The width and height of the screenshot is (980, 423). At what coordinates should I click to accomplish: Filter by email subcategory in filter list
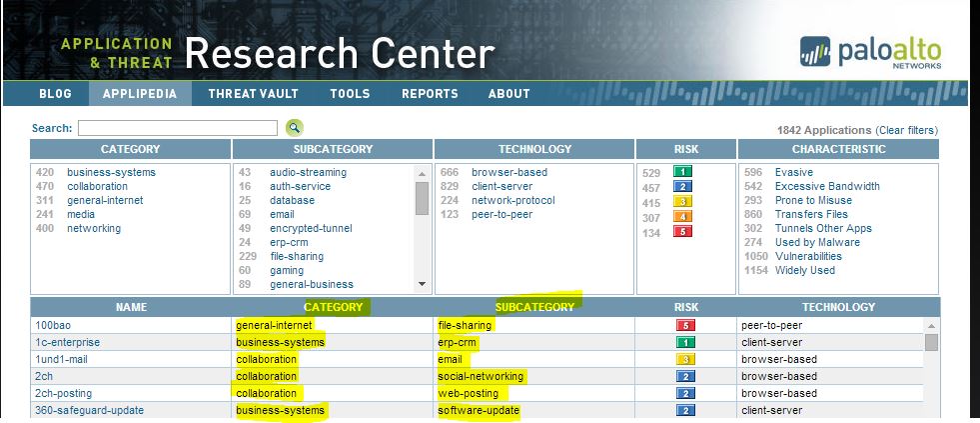pos(282,214)
